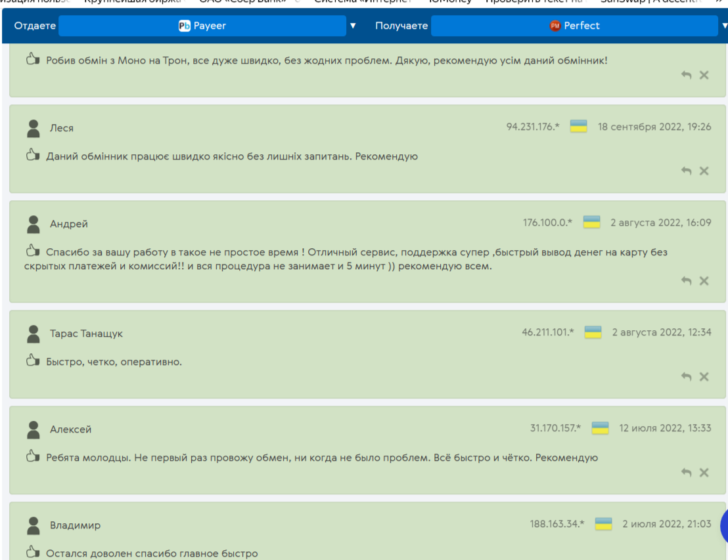Click the reply arrow in the Моно на Трон review
728x560 pixels.
click(687, 75)
